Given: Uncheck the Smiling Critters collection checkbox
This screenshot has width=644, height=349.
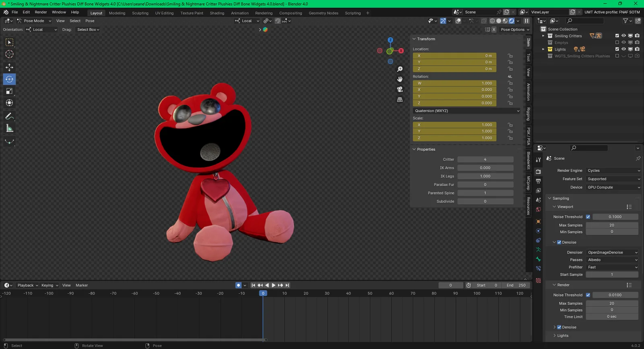Looking at the screenshot, I should 617,36.
